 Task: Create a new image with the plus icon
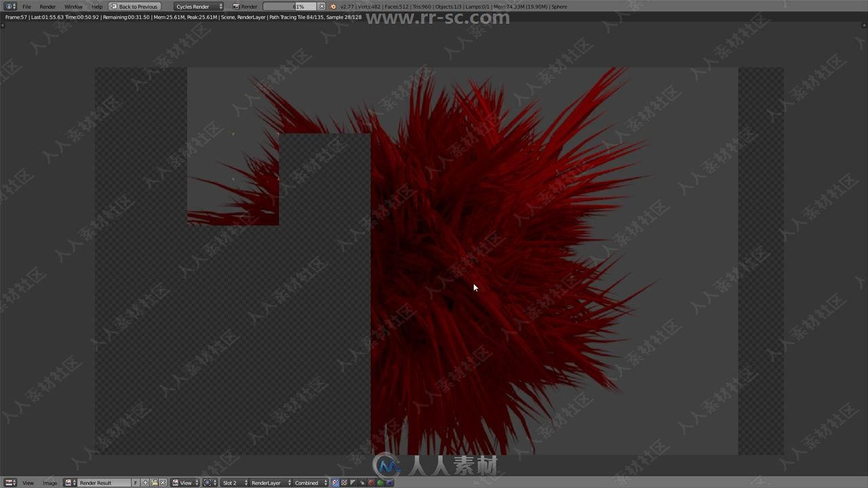145,483
